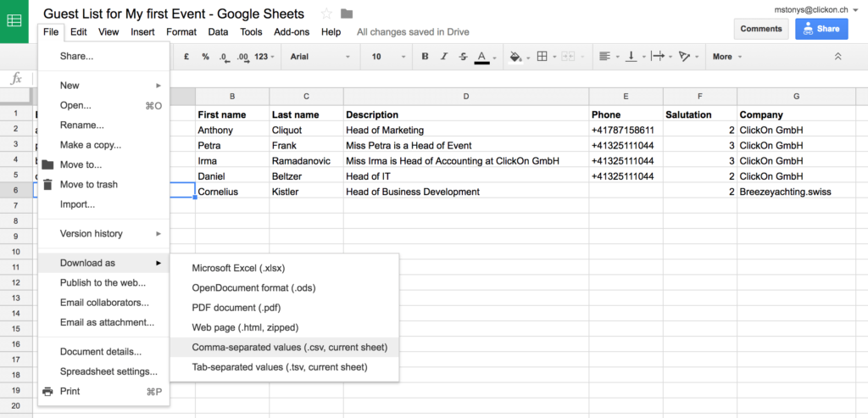Open the Insert menu

[142, 32]
